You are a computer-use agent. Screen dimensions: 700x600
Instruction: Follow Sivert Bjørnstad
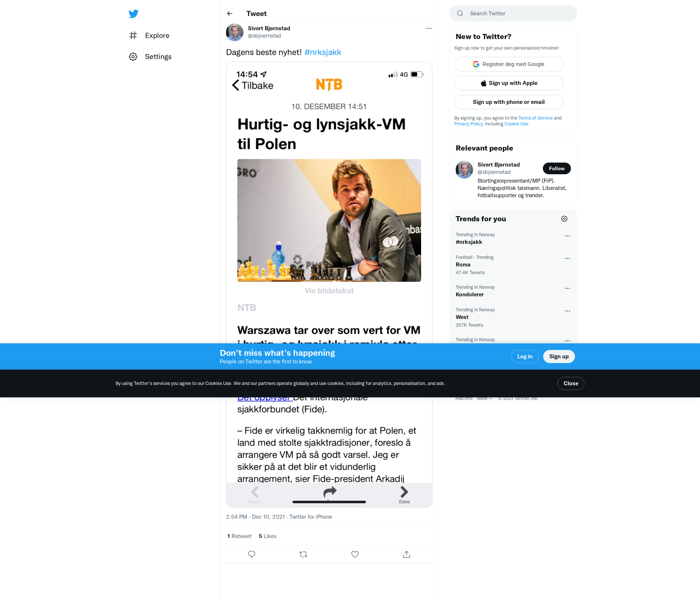(556, 168)
